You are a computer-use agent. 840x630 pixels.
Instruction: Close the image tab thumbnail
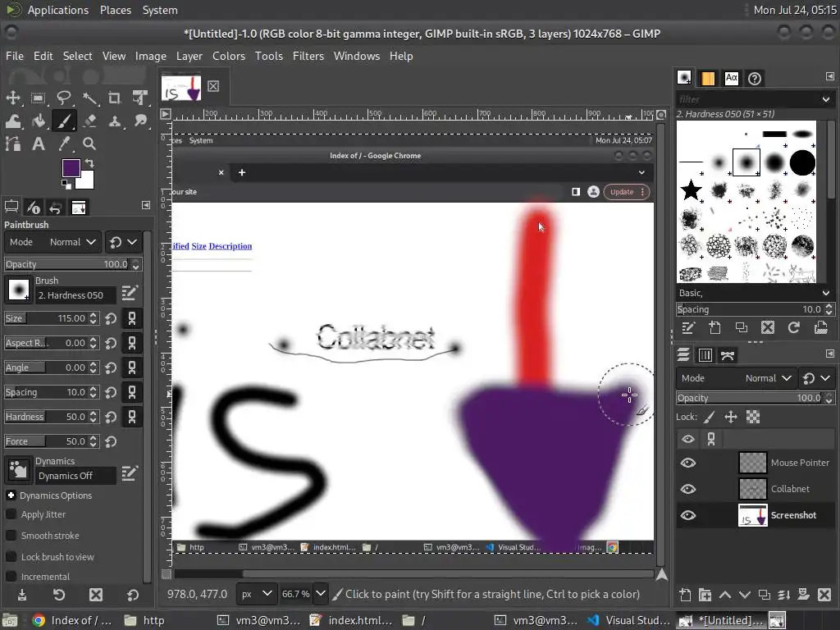click(x=213, y=86)
